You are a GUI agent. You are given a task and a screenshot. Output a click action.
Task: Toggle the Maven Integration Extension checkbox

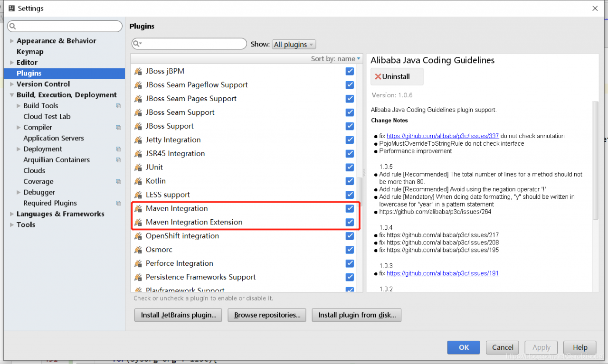coord(350,223)
